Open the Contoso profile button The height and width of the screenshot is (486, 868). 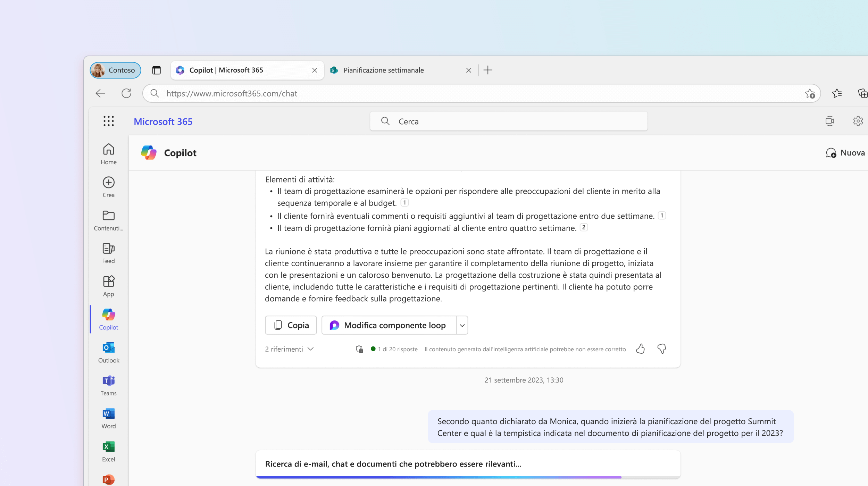tap(115, 70)
